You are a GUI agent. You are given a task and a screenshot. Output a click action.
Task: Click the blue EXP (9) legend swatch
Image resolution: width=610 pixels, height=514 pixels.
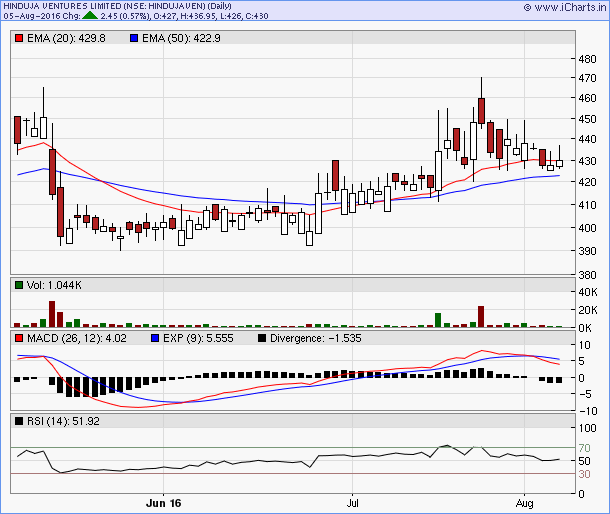[155, 338]
